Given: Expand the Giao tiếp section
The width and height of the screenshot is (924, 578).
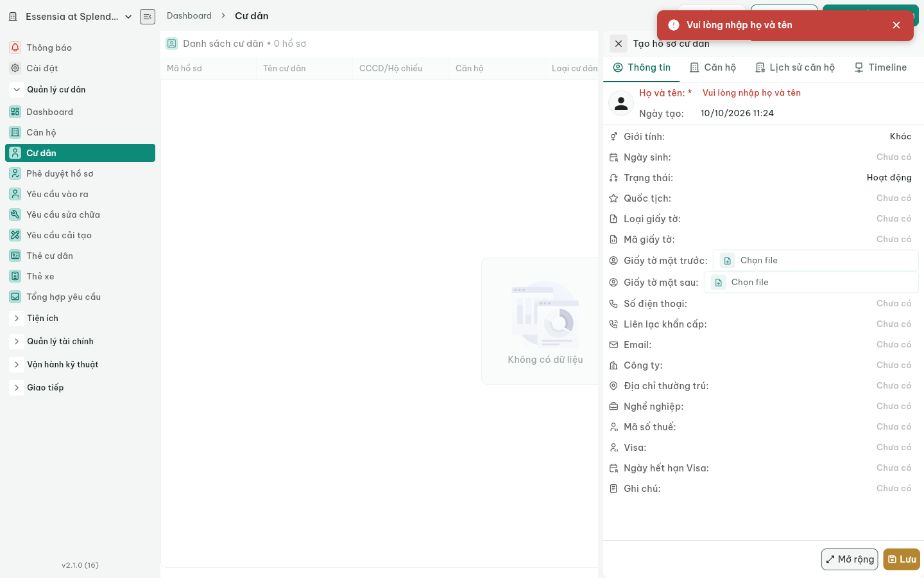Looking at the screenshot, I should click(x=17, y=387).
